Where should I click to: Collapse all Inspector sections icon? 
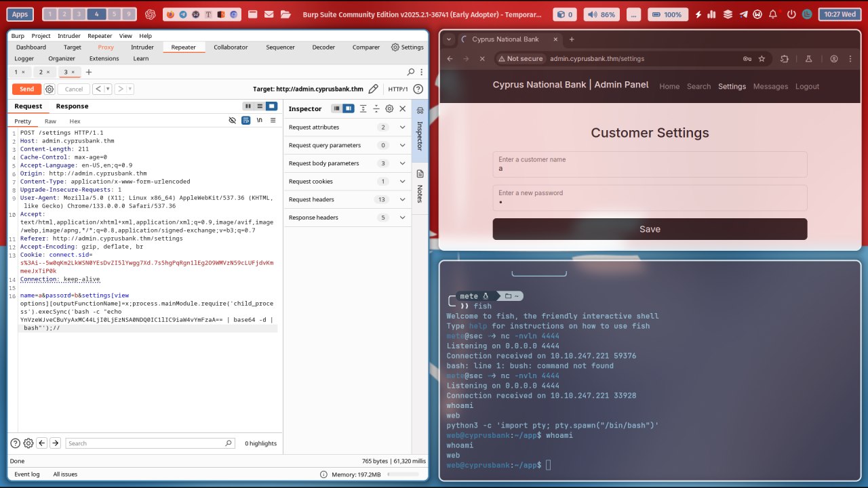[x=376, y=108]
